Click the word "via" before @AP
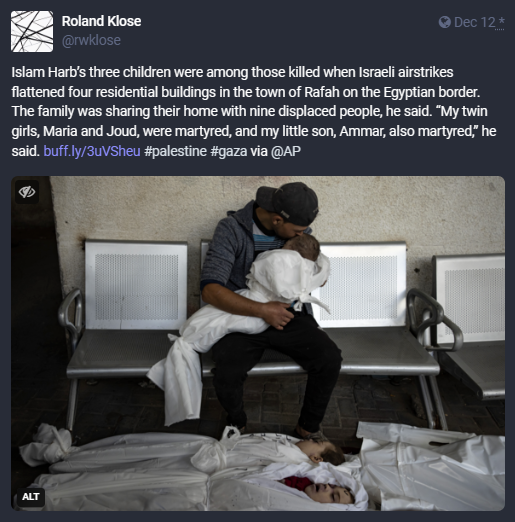Image resolution: width=515 pixels, height=522 pixels. [259, 151]
